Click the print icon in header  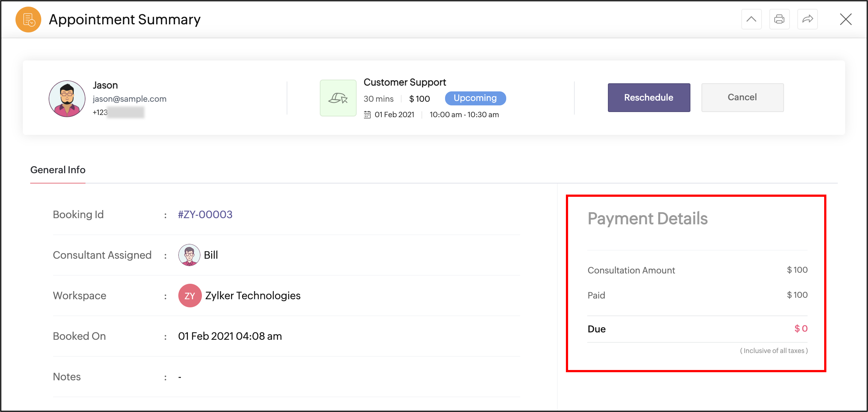pos(779,19)
